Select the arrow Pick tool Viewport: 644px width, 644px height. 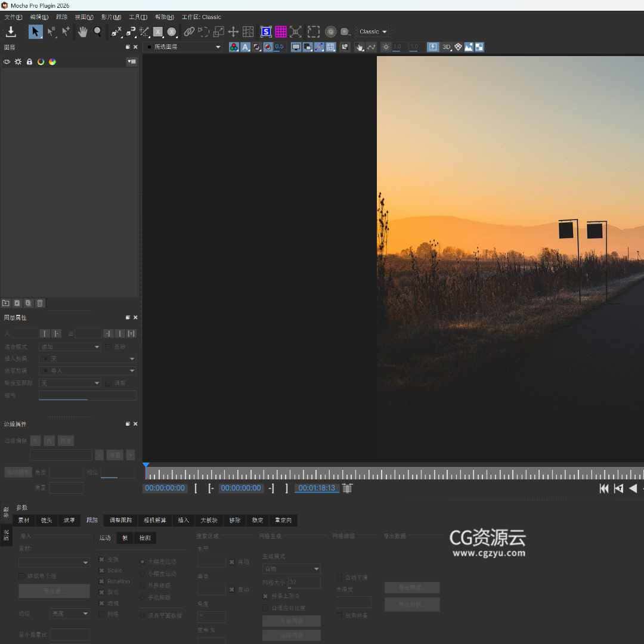point(36,32)
